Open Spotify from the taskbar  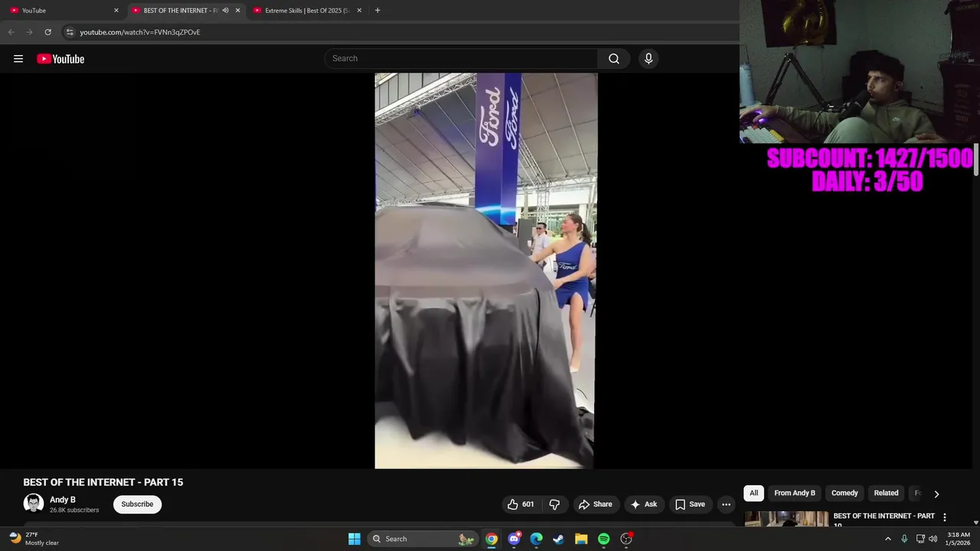click(x=603, y=539)
